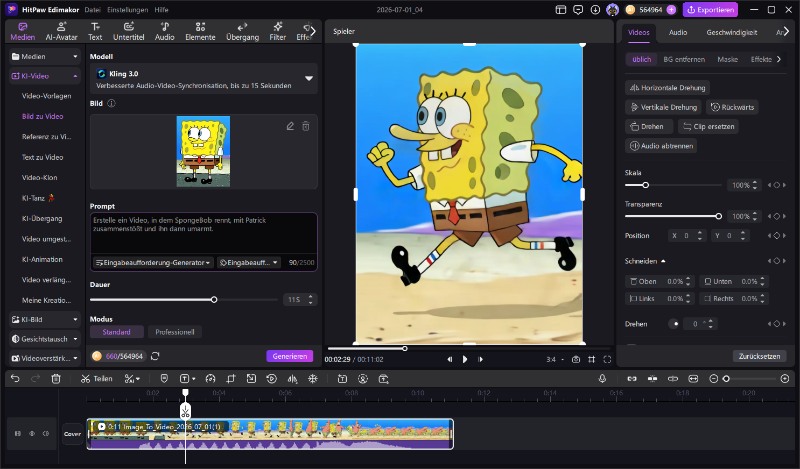Click into the Prompt text field
The width and height of the screenshot is (800, 469).
tap(204, 233)
